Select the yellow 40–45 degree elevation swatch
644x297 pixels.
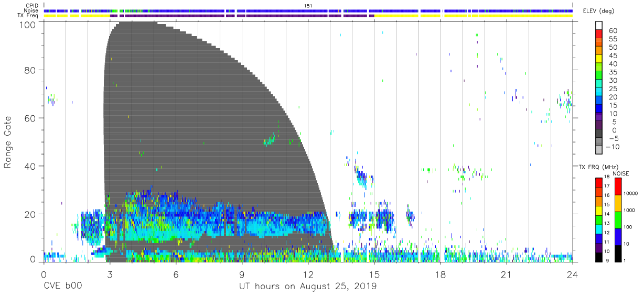point(599,60)
